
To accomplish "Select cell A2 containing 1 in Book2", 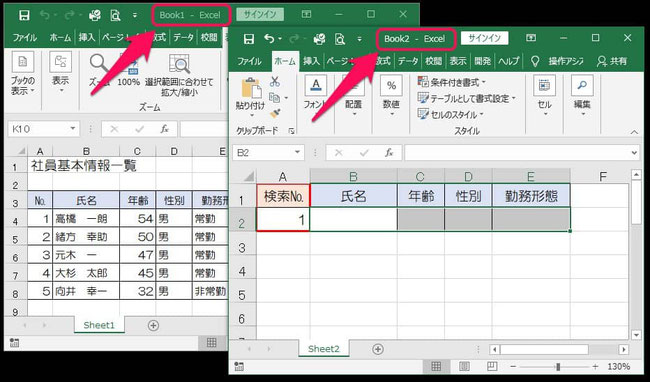I will click(x=283, y=219).
